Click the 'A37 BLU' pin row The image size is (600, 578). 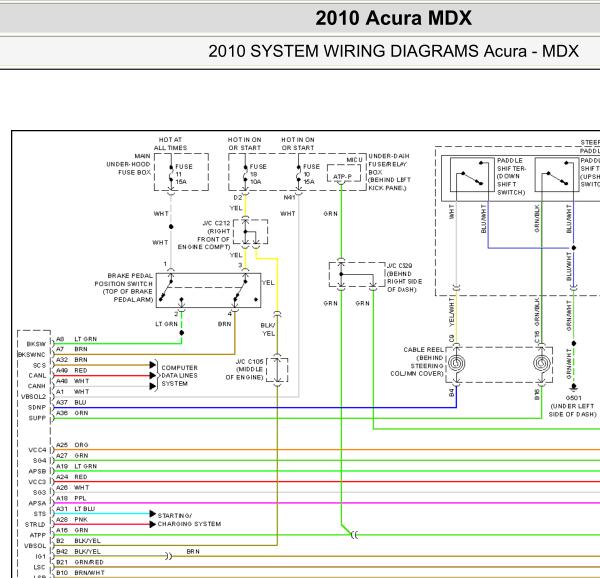(x=71, y=402)
